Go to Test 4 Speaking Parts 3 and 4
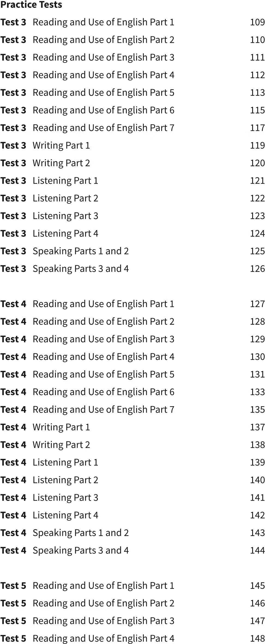265x644 pixels. click(x=81, y=550)
